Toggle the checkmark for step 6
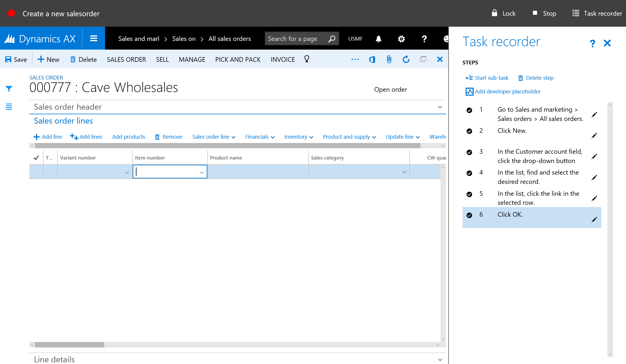 469,215
